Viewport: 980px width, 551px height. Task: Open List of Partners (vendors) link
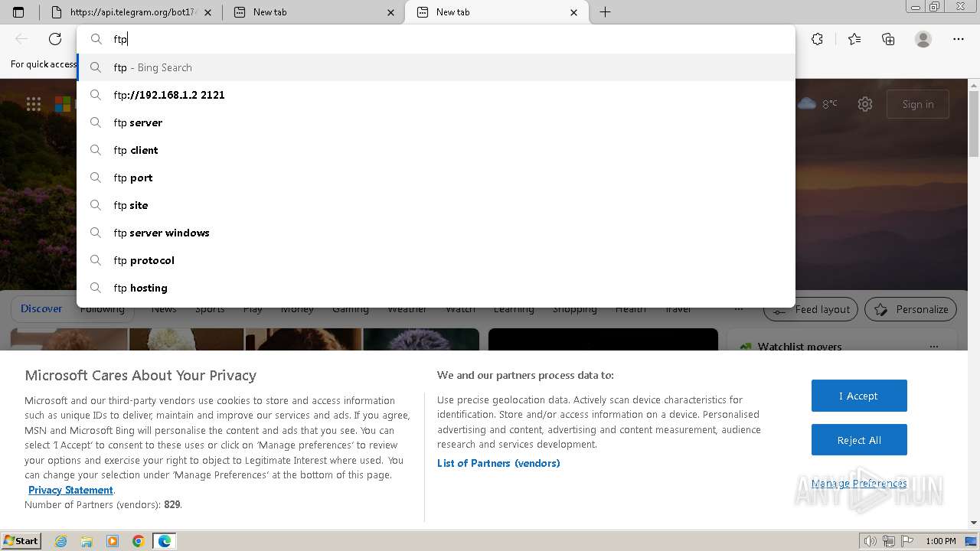(x=498, y=463)
